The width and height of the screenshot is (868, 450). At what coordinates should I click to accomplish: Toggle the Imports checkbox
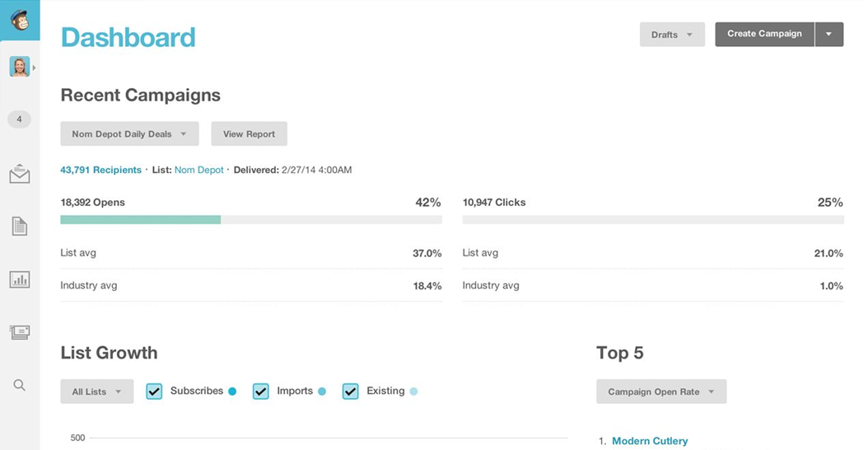coord(261,391)
